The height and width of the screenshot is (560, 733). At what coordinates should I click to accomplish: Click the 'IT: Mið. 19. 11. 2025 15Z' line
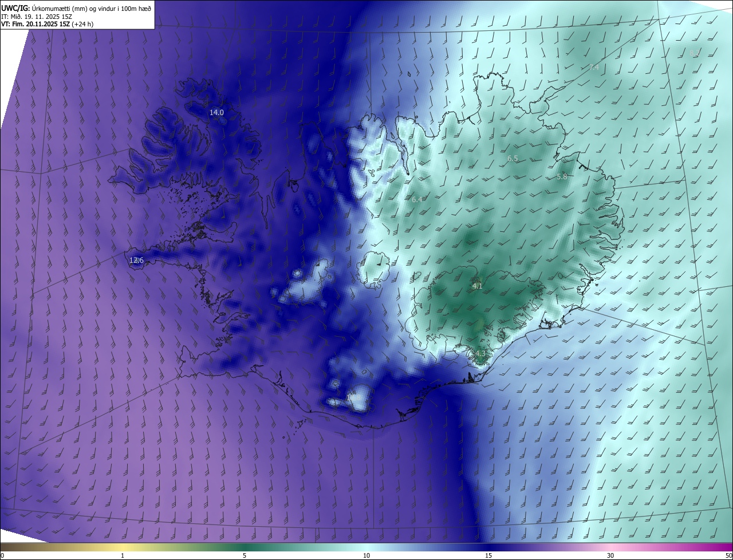tap(36, 16)
